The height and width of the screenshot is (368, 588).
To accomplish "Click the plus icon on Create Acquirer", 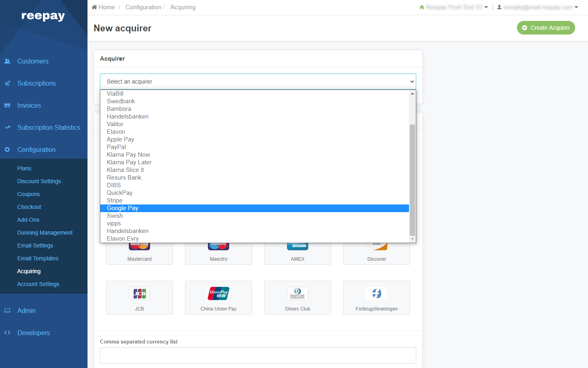I will [x=525, y=28].
